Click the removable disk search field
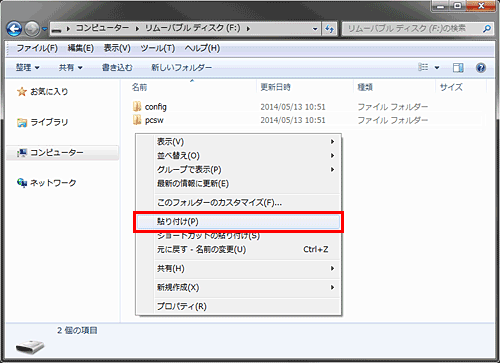The height and width of the screenshot is (363, 500). click(413, 29)
